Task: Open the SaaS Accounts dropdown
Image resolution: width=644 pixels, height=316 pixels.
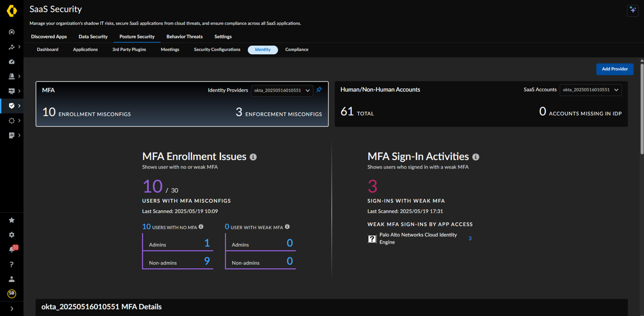Action: pos(591,90)
